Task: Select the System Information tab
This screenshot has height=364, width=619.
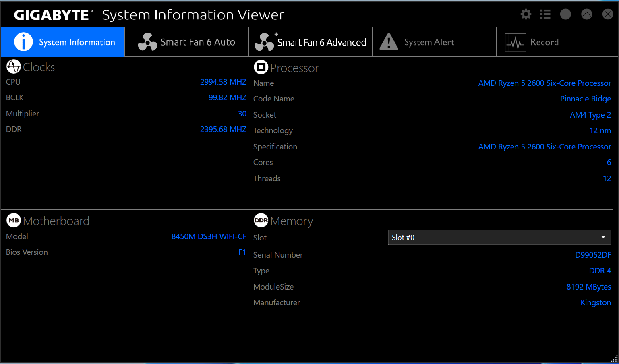Action: point(77,42)
